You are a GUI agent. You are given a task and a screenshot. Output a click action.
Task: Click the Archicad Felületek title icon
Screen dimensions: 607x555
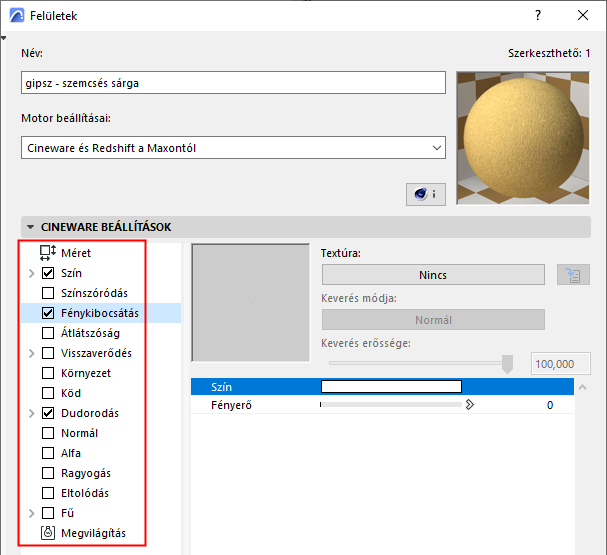tap(17, 16)
